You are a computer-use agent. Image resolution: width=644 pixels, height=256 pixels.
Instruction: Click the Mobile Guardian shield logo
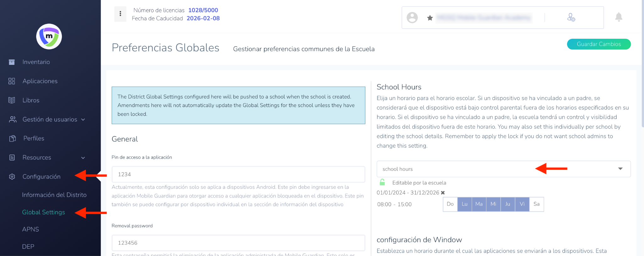[49, 37]
